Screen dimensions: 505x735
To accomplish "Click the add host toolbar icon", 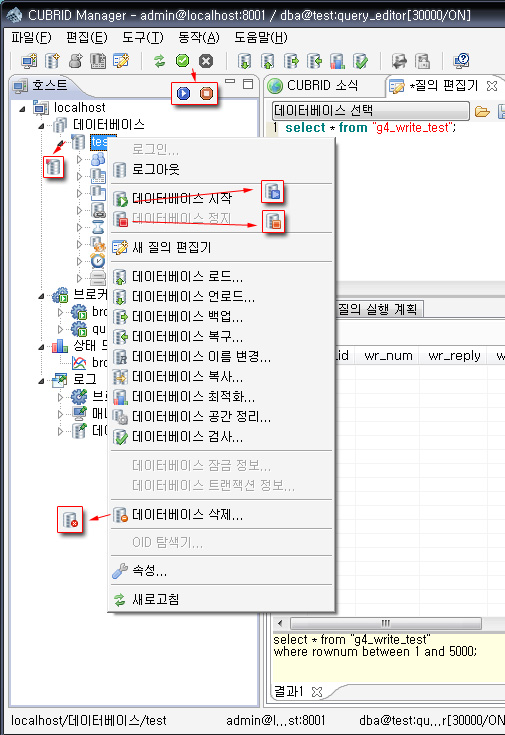I will (x=29, y=61).
